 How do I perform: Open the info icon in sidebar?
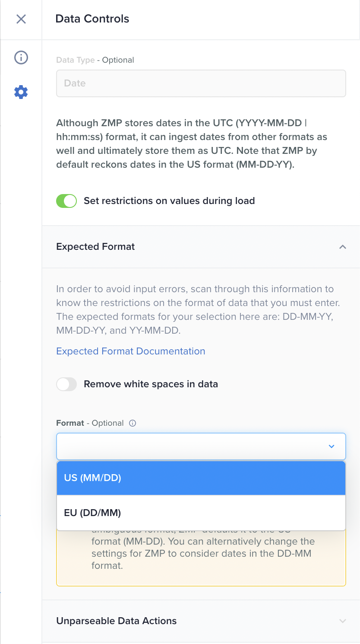click(21, 57)
